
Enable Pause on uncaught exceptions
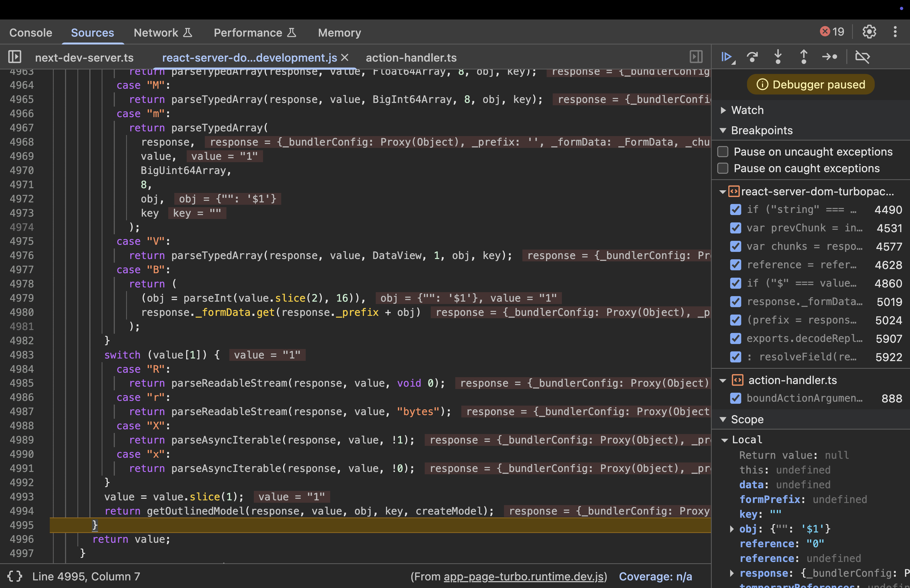point(723,152)
